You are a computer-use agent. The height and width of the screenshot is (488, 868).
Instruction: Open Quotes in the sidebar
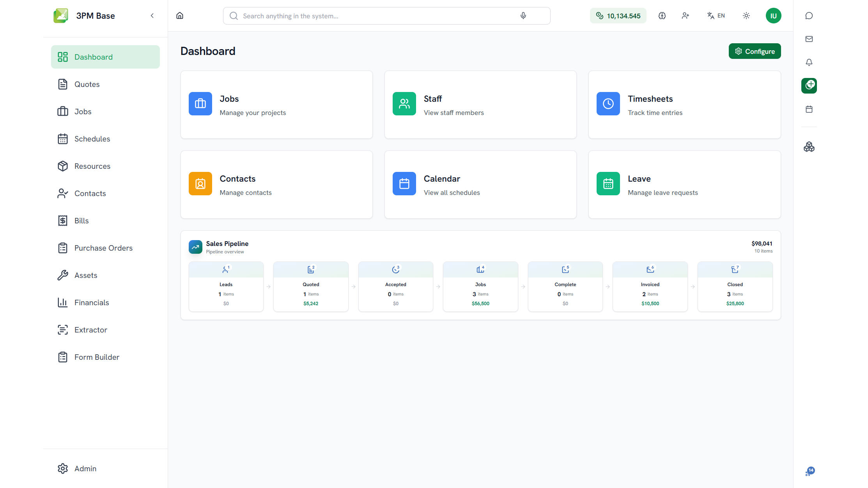click(105, 84)
